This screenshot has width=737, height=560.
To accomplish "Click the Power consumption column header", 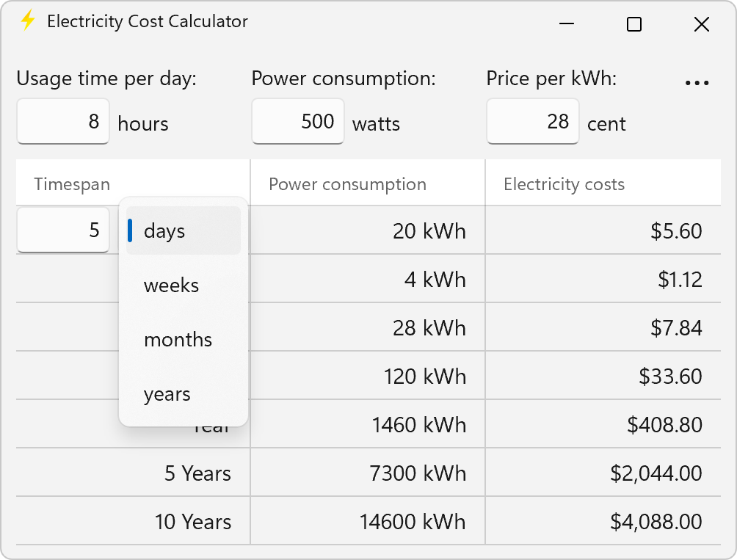I will pos(347,184).
